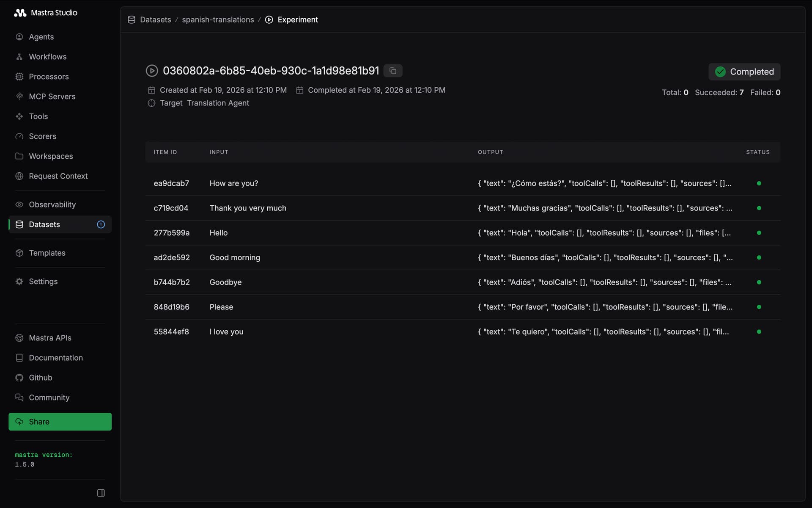Image resolution: width=812 pixels, height=508 pixels.
Task: Go to MCP Servers page
Action: pyautogui.click(x=52, y=97)
